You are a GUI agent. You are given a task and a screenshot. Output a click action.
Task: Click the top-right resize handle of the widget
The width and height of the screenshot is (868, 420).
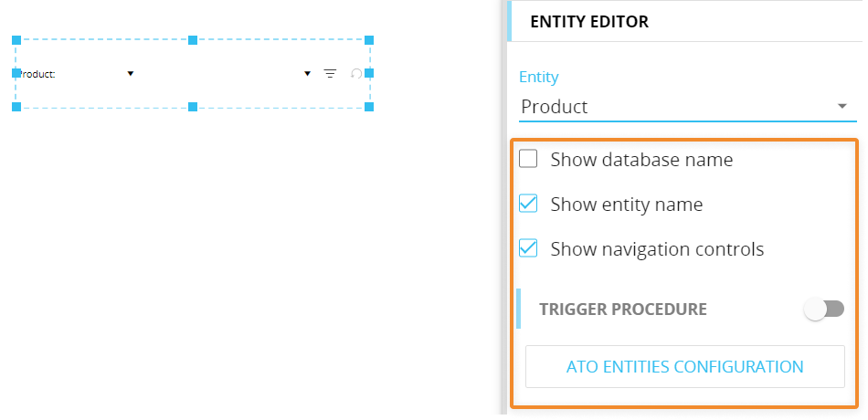coord(369,40)
